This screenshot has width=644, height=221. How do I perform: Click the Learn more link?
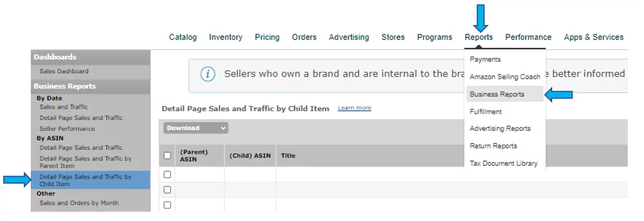tap(355, 108)
